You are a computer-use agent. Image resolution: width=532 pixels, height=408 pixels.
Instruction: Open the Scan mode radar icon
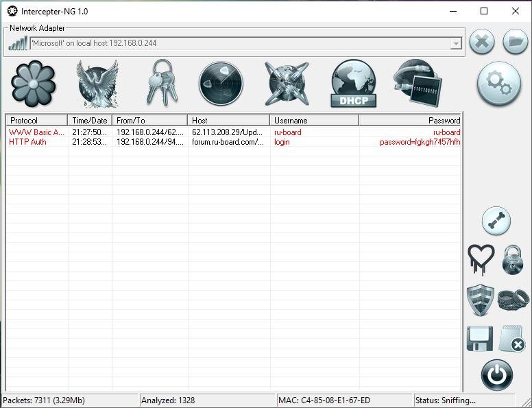(x=221, y=83)
